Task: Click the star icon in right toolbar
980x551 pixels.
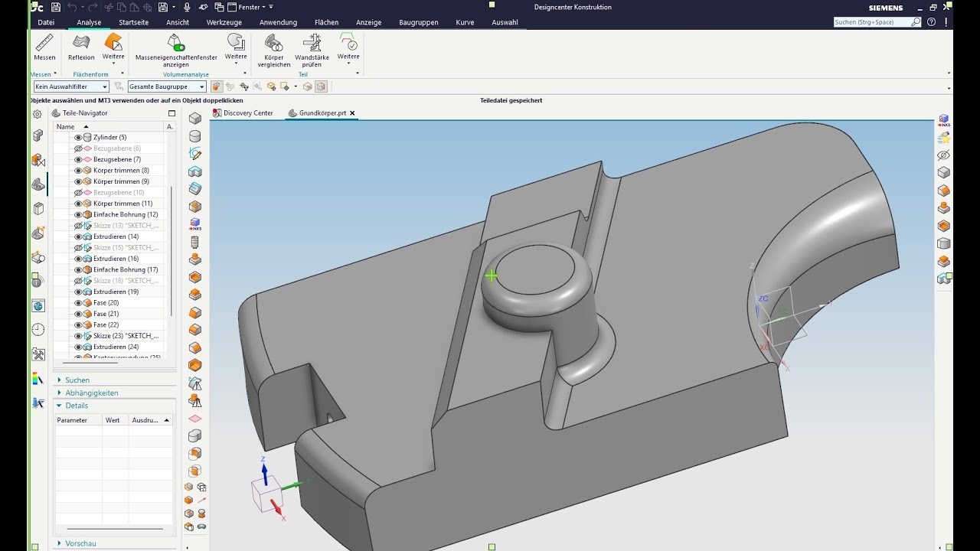Action: (944, 138)
